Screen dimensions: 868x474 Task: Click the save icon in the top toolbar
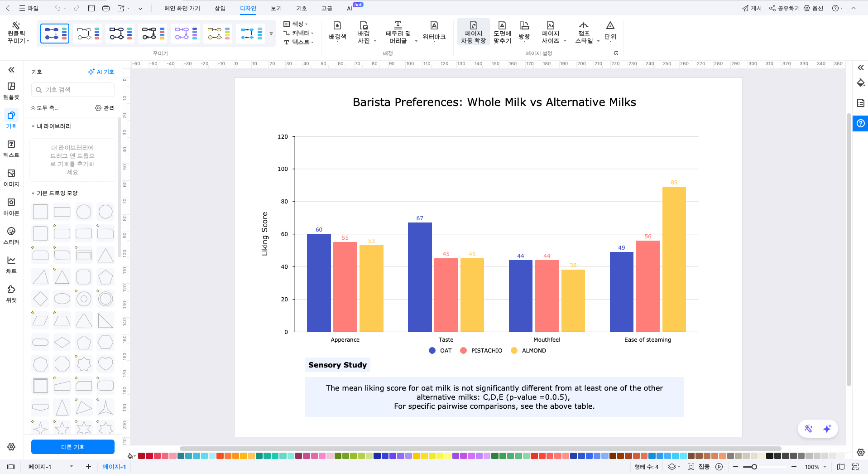[91, 8]
